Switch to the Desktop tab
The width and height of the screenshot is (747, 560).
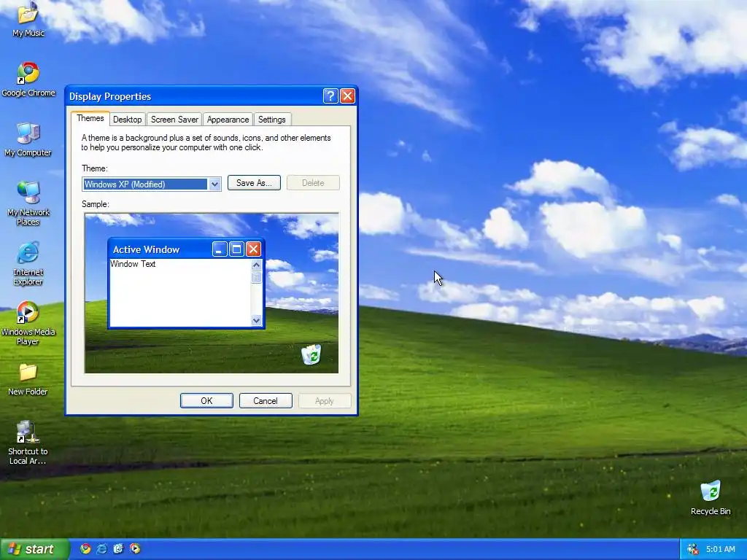pos(127,120)
